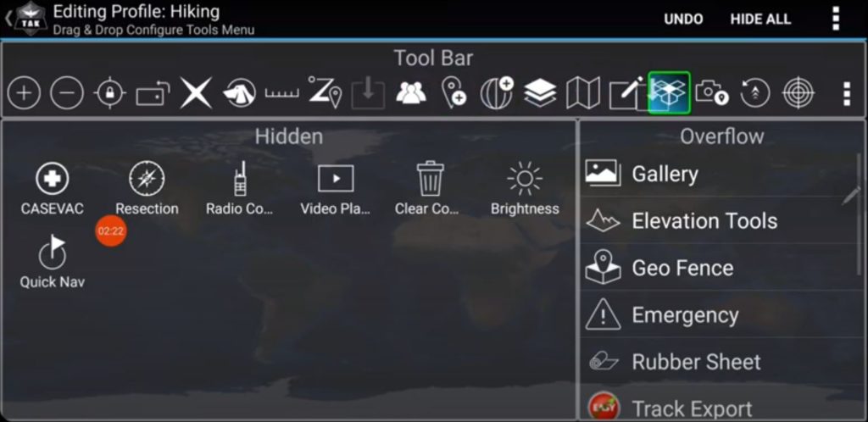
Task: Select the range ruler tool icon
Action: (x=281, y=93)
